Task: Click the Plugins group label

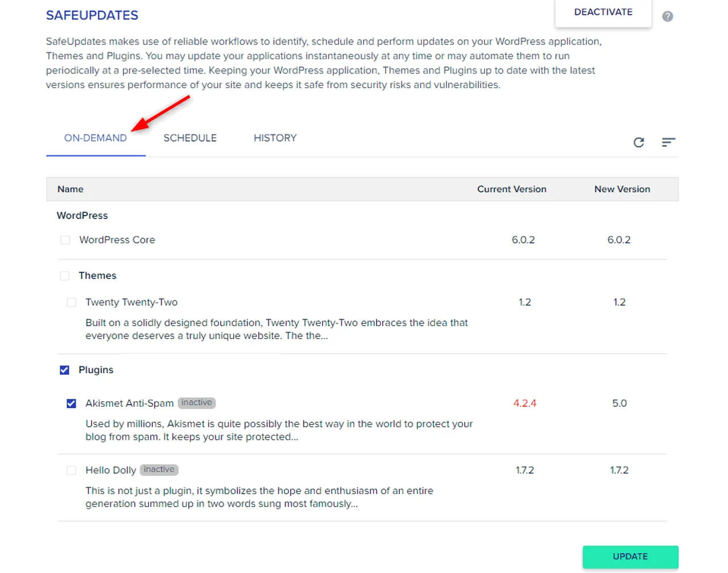Action: (x=96, y=370)
